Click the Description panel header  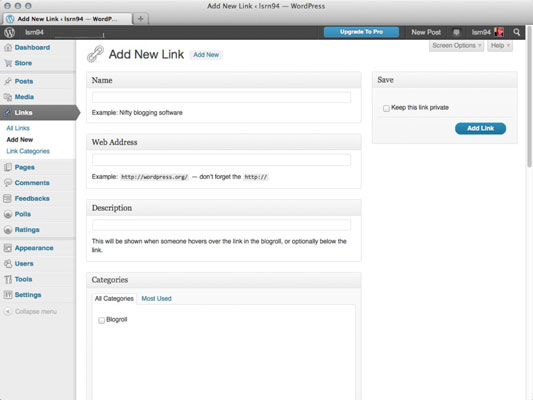(x=224, y=208)
